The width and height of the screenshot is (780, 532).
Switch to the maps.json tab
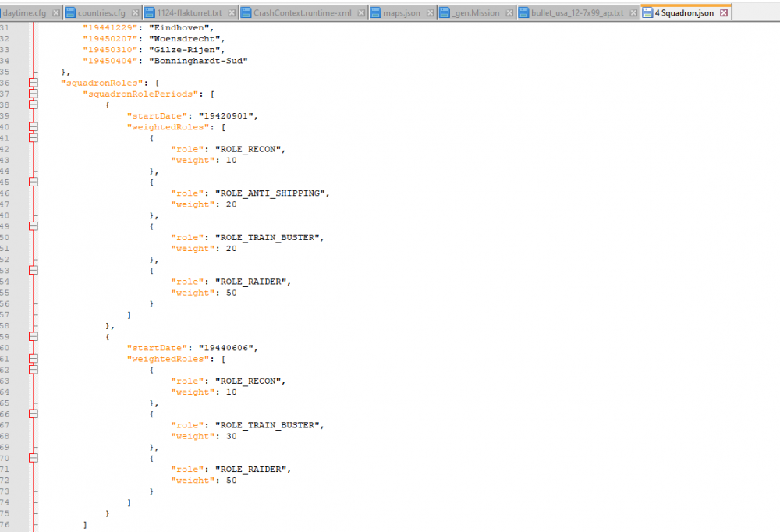(x=401, y=13)
